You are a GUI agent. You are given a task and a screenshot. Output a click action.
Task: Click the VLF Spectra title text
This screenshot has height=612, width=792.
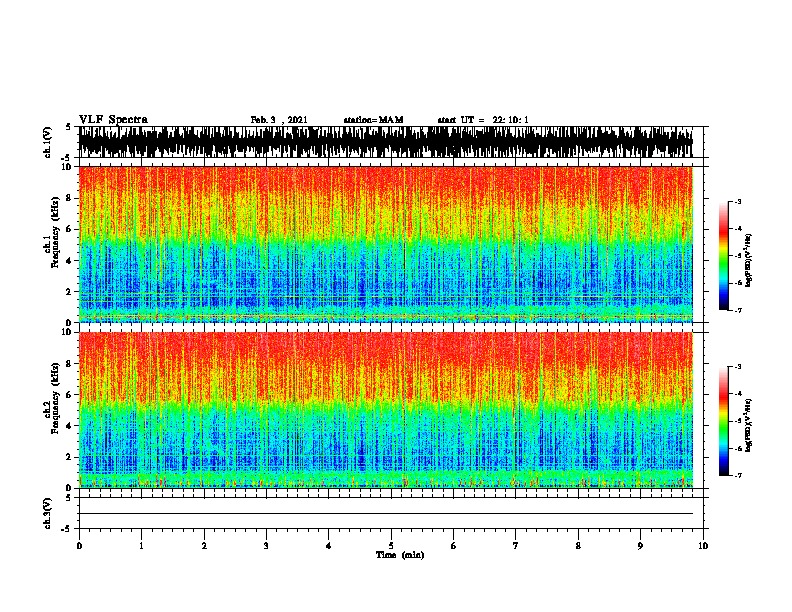(113, 120)
